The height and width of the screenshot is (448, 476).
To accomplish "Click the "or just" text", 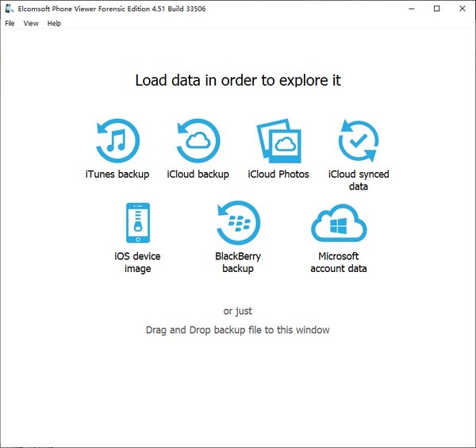I will click(x=238, y=311).
